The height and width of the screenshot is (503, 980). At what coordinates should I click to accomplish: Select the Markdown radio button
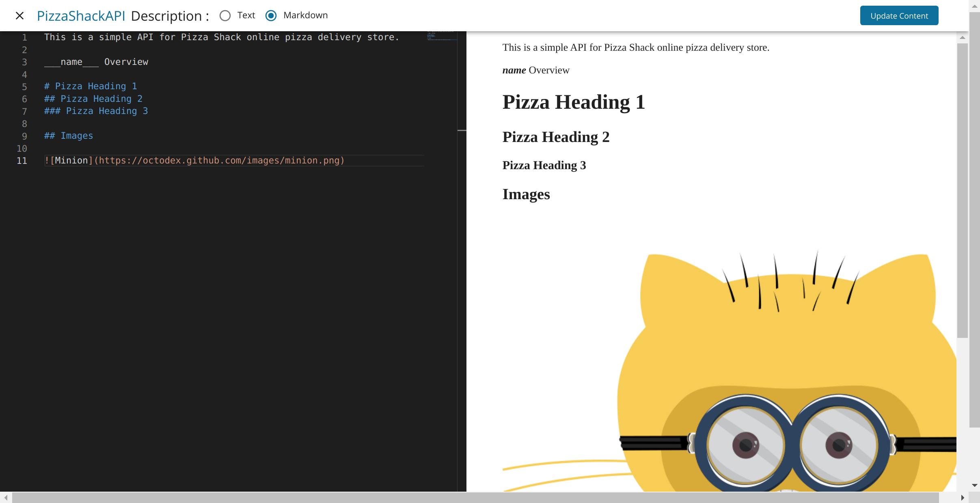coord(270,15)
